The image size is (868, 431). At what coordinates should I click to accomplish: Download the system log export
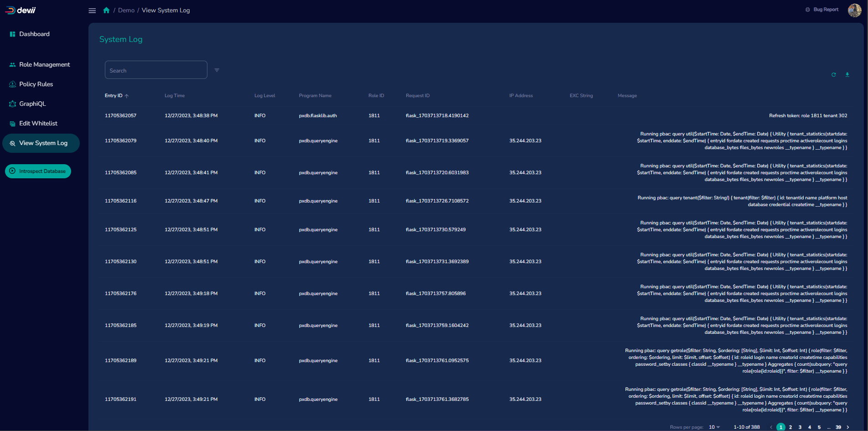pos(847,74)
